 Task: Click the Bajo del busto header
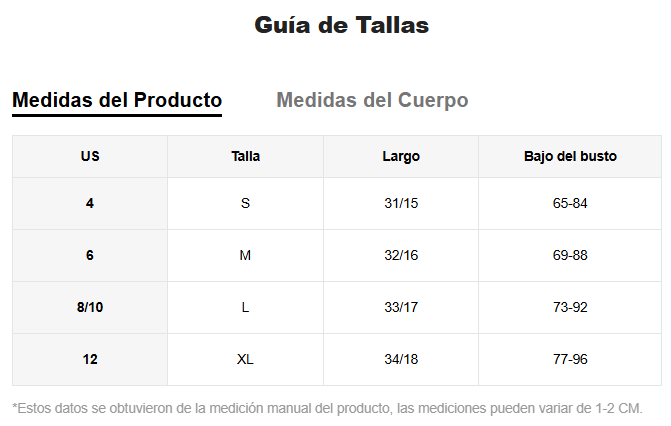pos(570,156)
